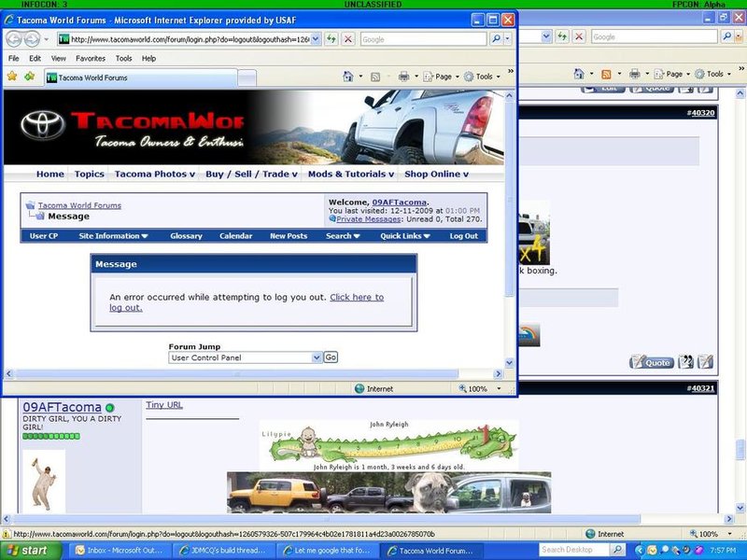
Task: Click the Back arrow in front IE window
Action: tap(14, 39)
